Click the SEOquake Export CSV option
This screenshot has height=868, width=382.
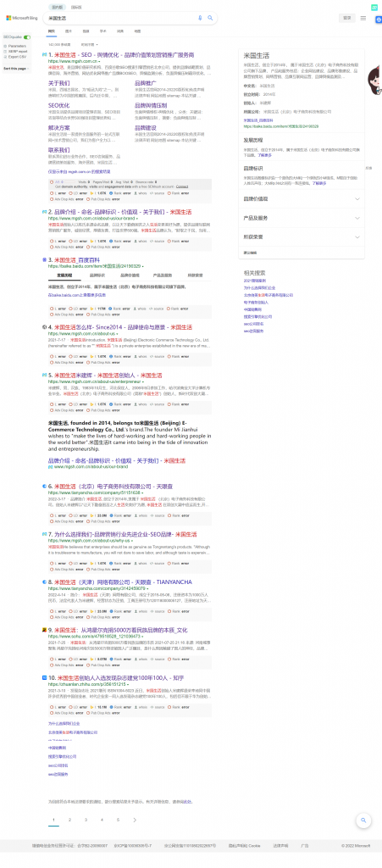[16, 57]
